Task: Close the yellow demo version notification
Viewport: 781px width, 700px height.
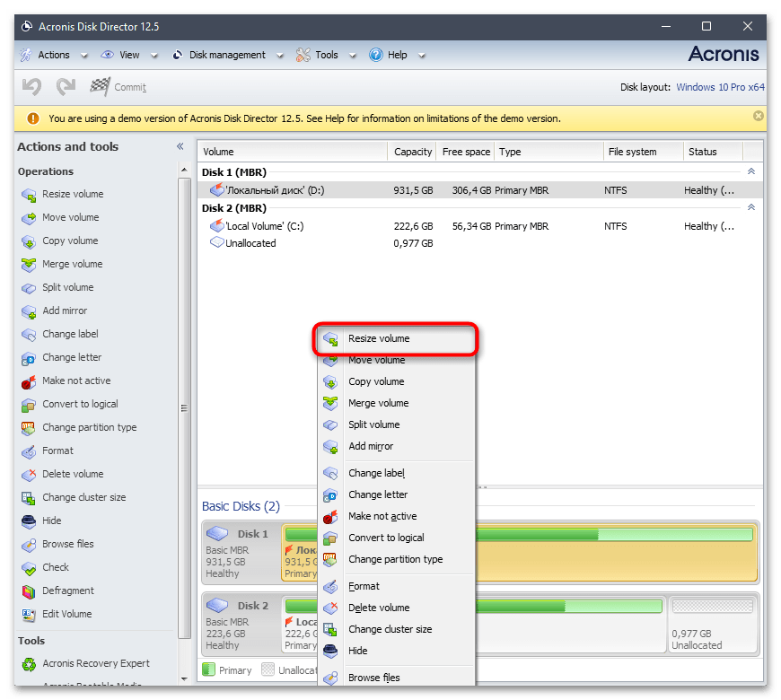Action: click(x=759, y=117)
